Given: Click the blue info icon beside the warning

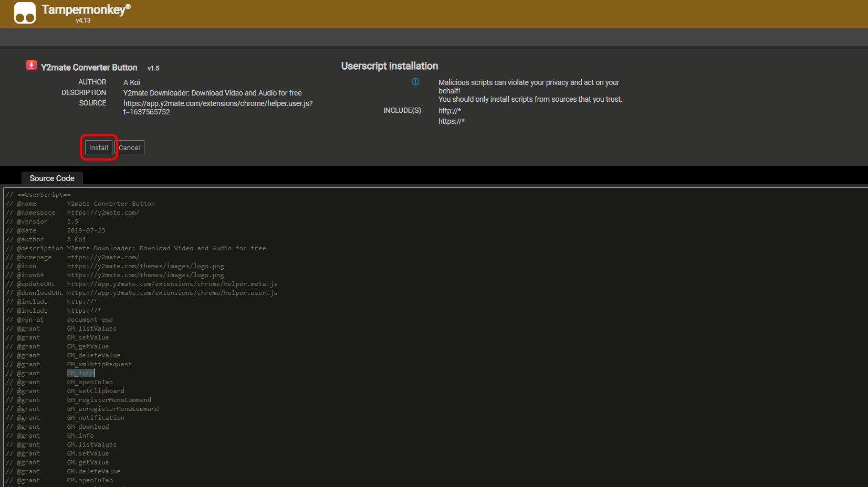Looking at the screenshot, I should click(x=415, y=82).
